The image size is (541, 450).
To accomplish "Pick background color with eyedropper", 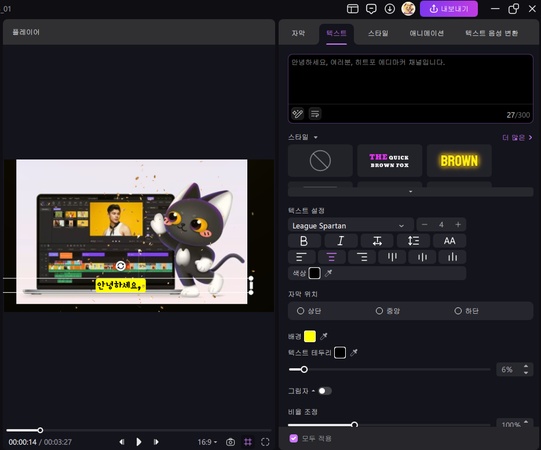I will coord(324,336).
